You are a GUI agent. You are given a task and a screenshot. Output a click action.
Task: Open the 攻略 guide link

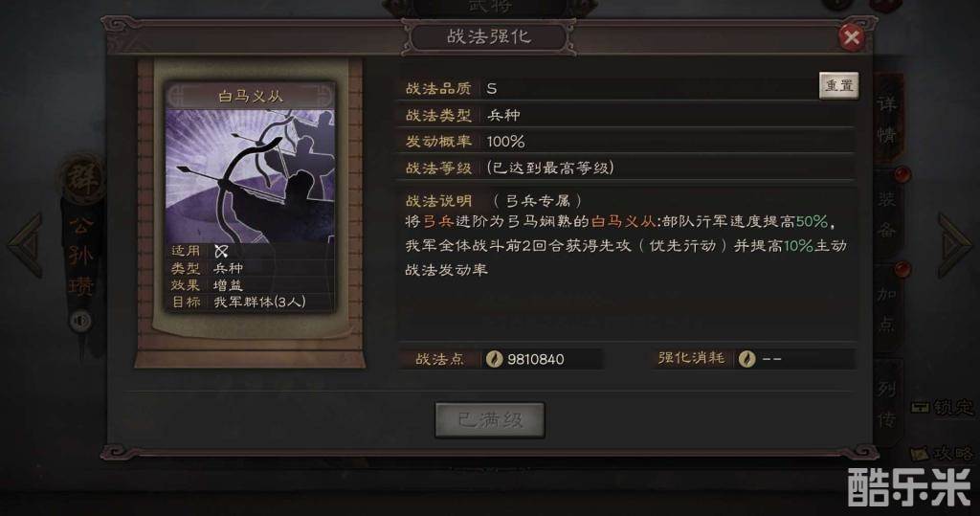tap(942, 453)
